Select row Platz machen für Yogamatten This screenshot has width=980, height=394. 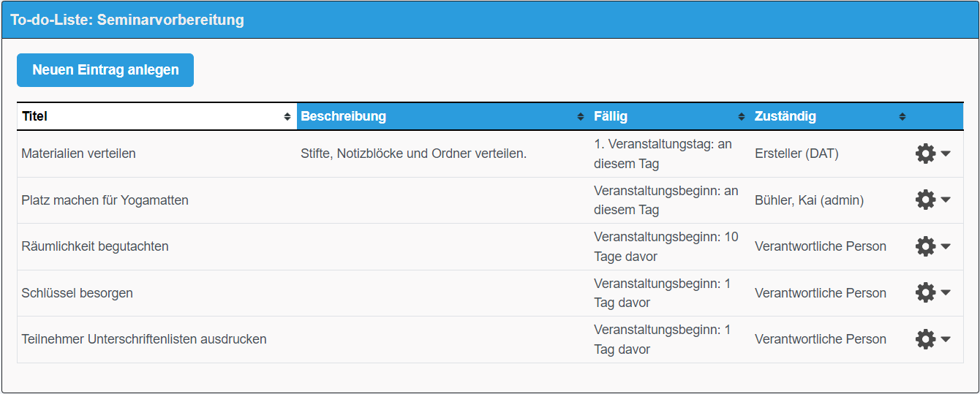(105, 200)
